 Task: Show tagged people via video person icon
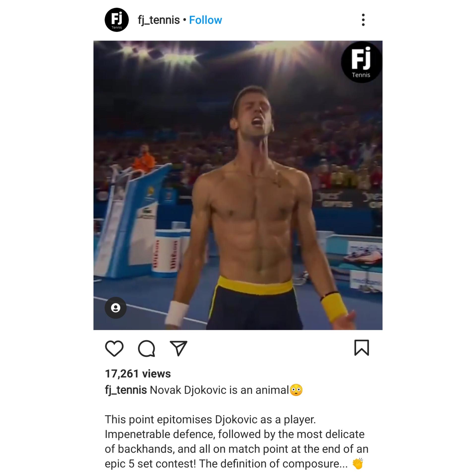[x=116, y=308]
